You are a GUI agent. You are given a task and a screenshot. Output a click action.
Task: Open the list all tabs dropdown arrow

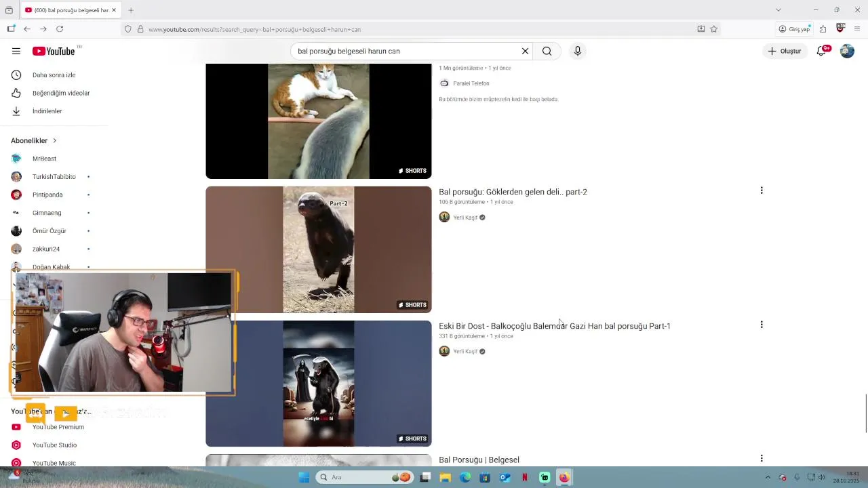coord(778,10)
